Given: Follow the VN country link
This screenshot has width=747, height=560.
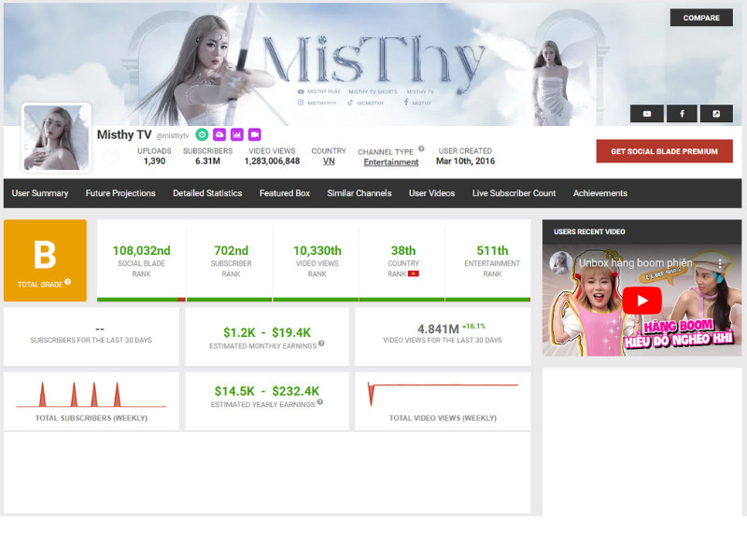Looking at the screenshot, I should tap(329, 161).
